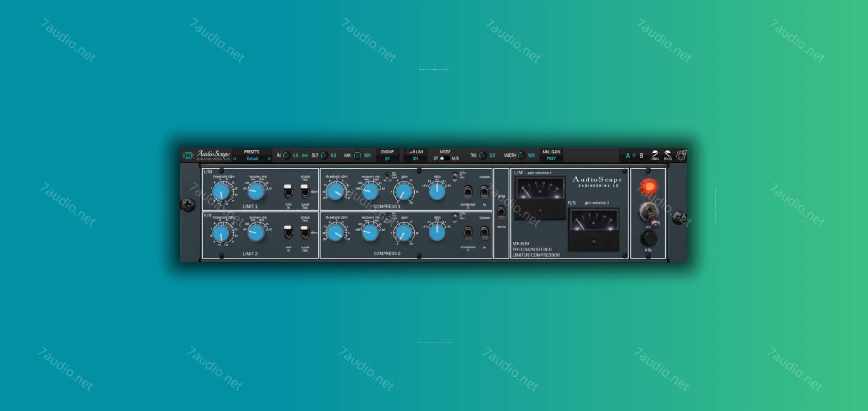
Task: Click the COMPRESS 2 recovery knob
Action: (x=370, y=233)
